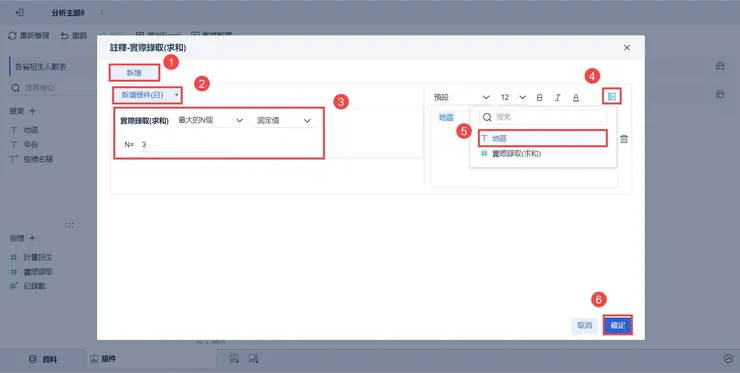Open the 預設 font dropdown
740x373 pixels.
[462, 97]
